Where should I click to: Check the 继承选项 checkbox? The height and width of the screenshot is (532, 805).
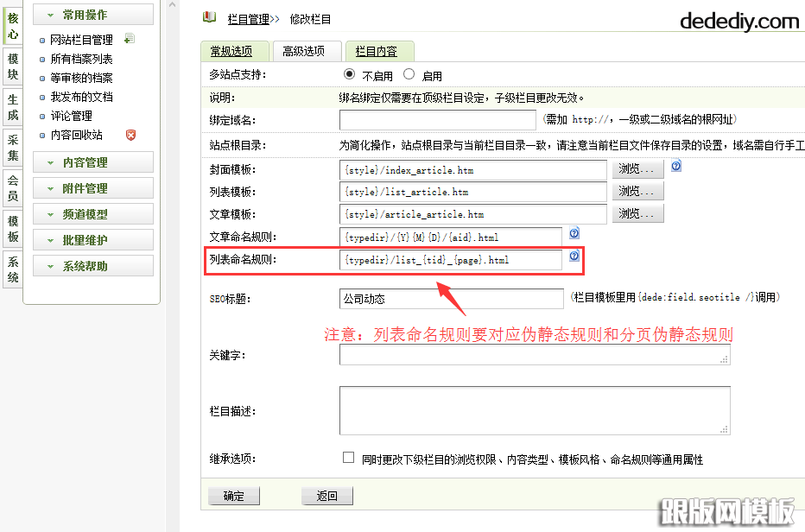[x=349, y=458]
